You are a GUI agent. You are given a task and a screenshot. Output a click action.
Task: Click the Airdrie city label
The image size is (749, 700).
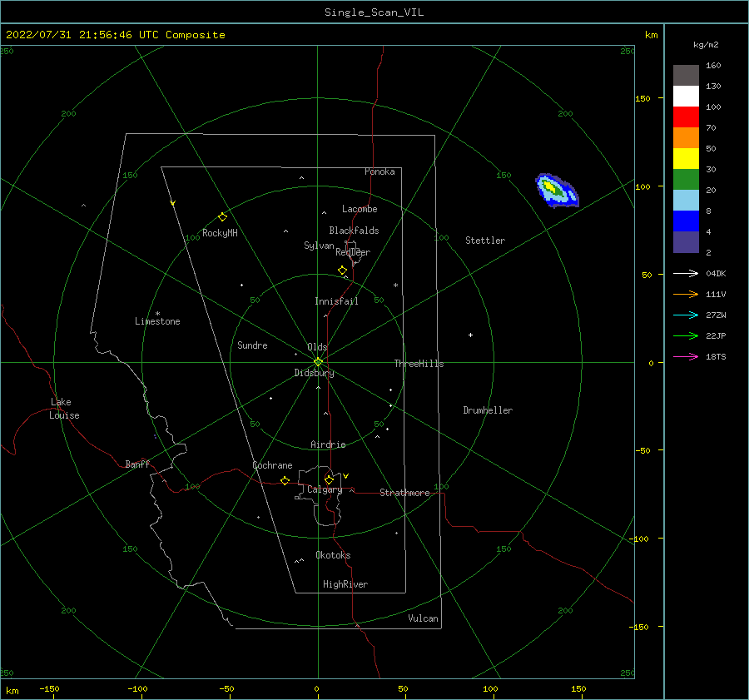click(328, 444)
